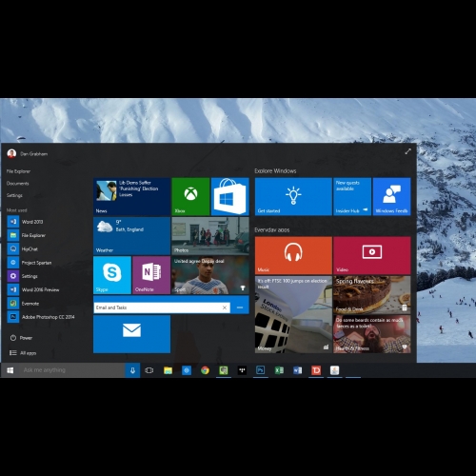Open the Food & Drink tile

pyautogui.click(x=372, y=295)
